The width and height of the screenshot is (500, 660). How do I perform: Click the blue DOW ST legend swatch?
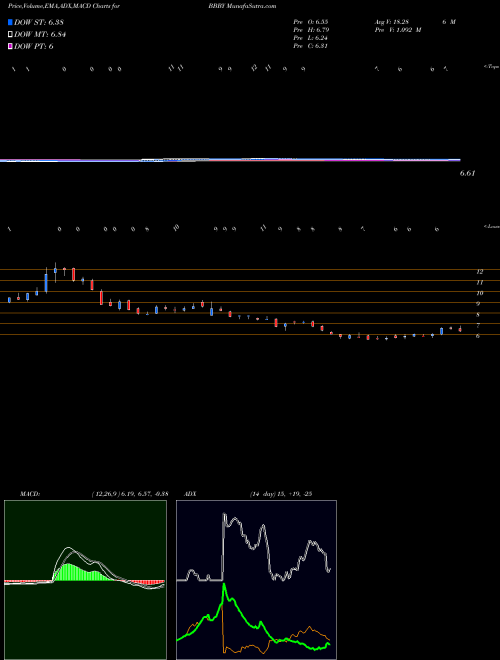tap(11, 22)
